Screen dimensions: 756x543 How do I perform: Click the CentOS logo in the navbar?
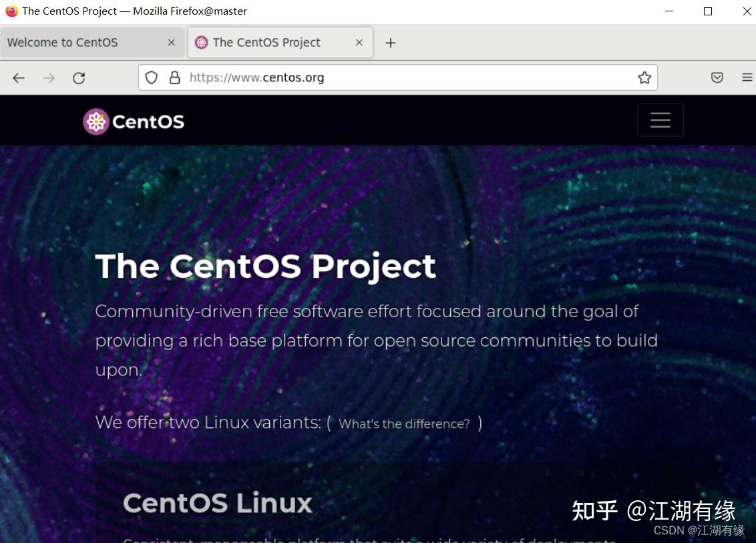[132, 121]
